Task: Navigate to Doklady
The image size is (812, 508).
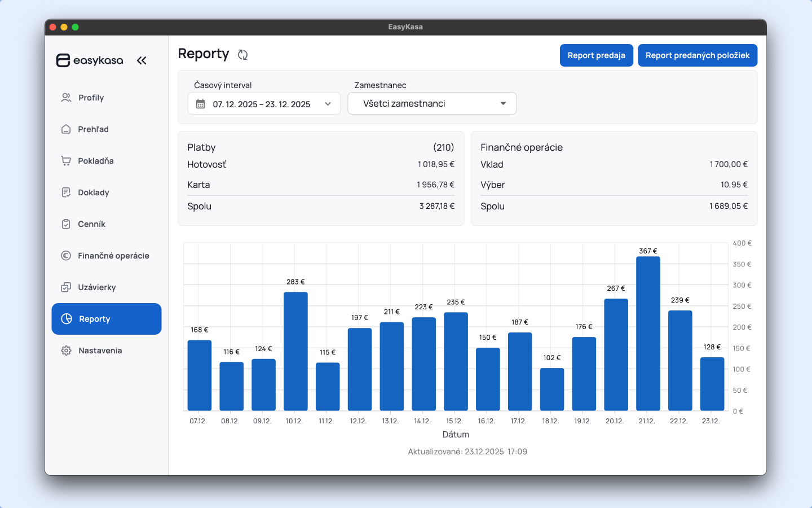Action: click(107, 192)
